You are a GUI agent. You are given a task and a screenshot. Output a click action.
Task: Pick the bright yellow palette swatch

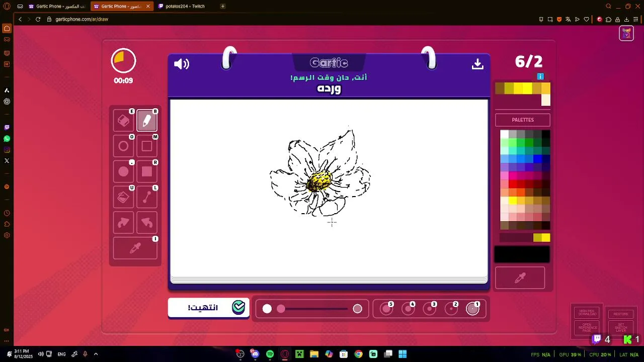pos(512,201)
